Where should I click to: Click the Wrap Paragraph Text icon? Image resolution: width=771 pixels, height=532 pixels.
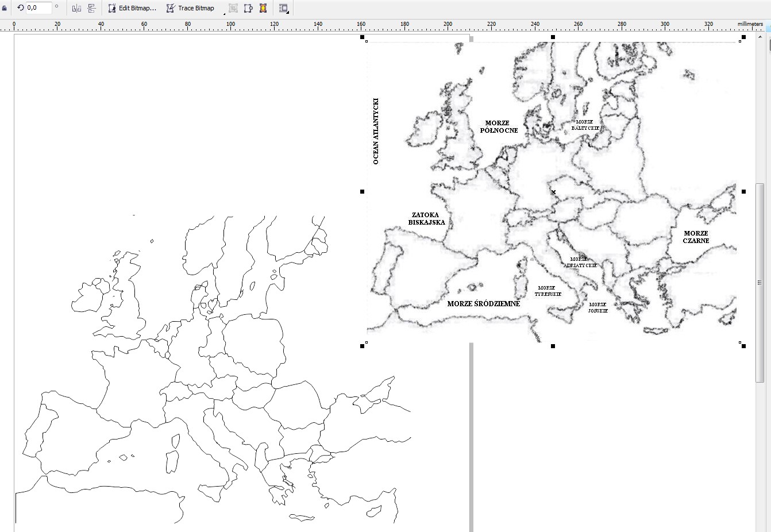[x=283, y=7]
